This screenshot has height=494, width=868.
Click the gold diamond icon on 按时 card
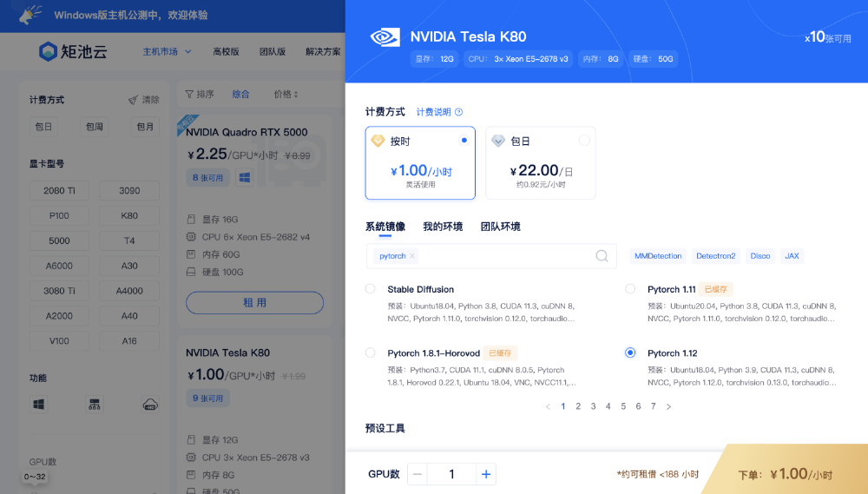(x=378, y=141)
